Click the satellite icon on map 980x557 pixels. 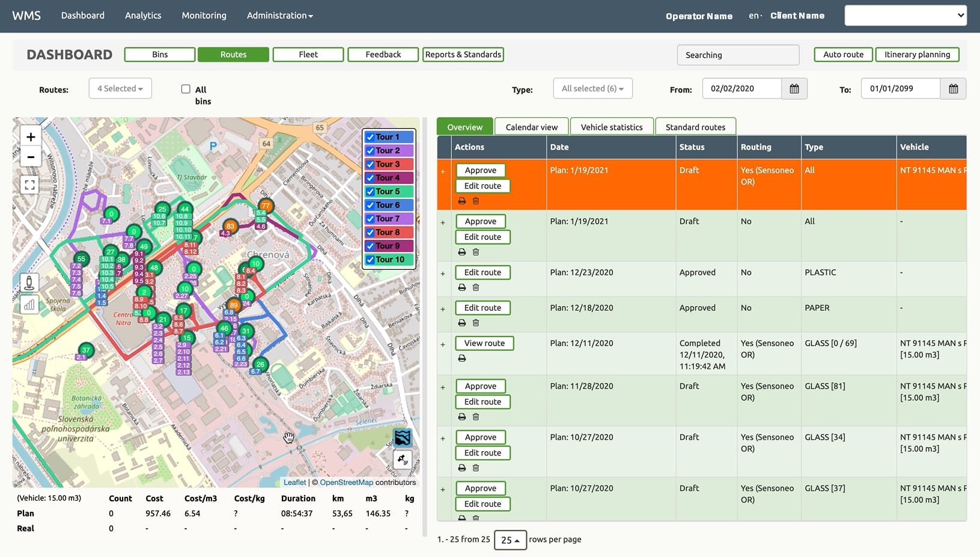click(402, 460)
